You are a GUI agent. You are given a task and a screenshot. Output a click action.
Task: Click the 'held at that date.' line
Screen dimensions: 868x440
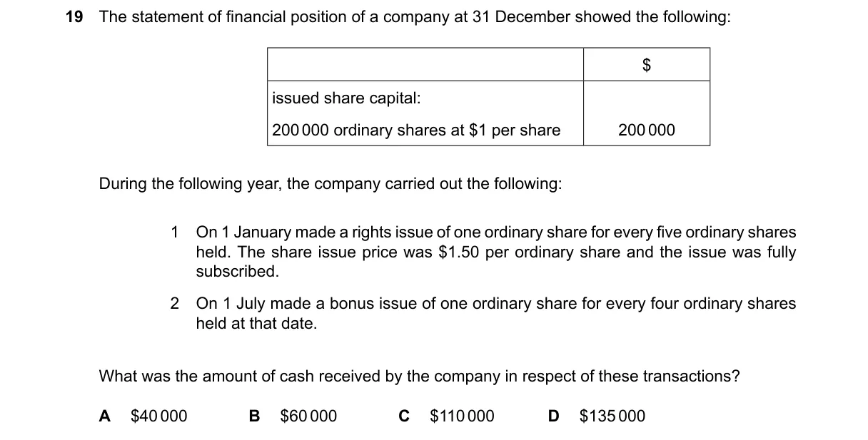(256, 323)
